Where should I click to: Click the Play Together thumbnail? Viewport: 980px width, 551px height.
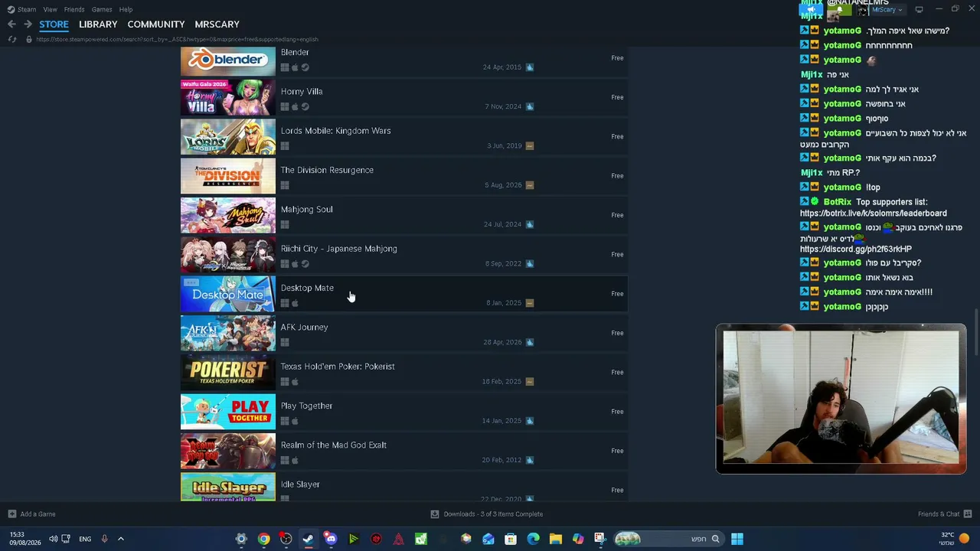(x=228, y=412)
